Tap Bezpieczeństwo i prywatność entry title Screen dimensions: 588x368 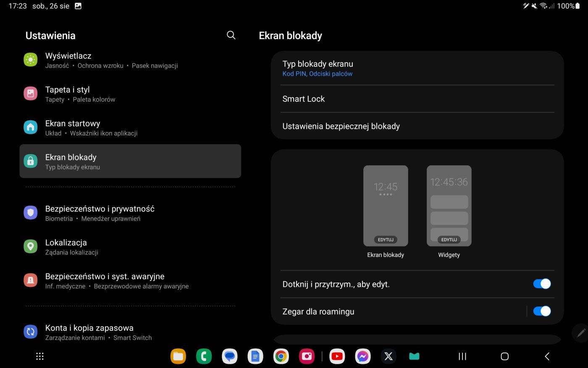(100, 209)
